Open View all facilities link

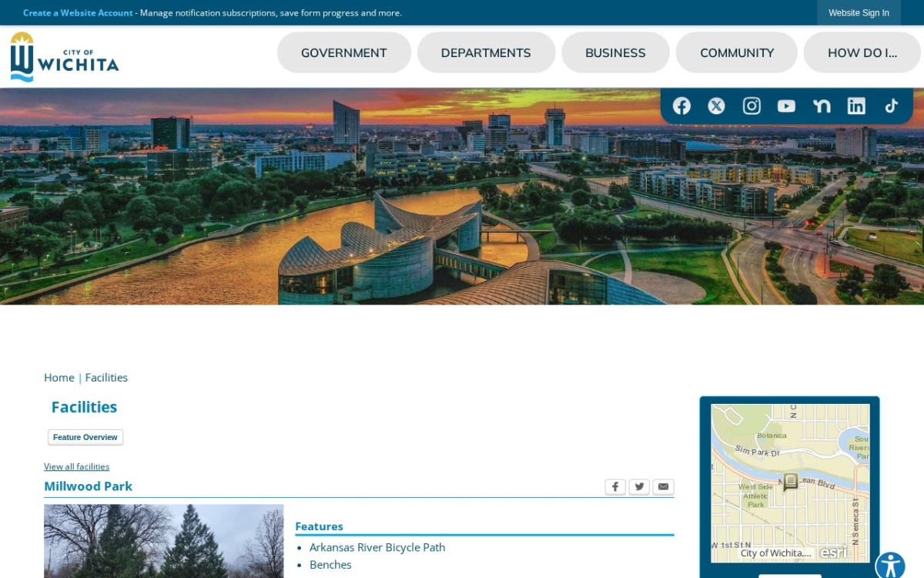point(76,466)
